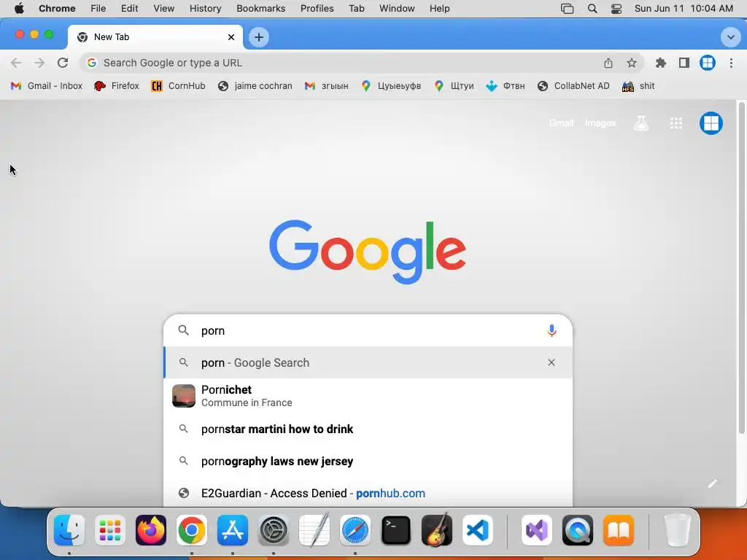Click the Images link on Google page
The height and width of the screenshot is (560, 747).
click(600, 122)
